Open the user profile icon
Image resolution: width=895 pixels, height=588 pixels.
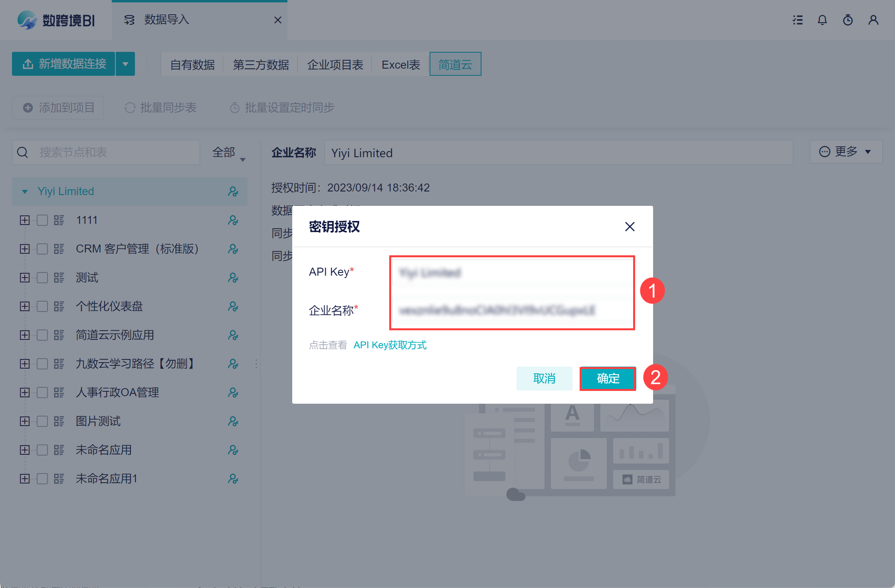(873, 20)
